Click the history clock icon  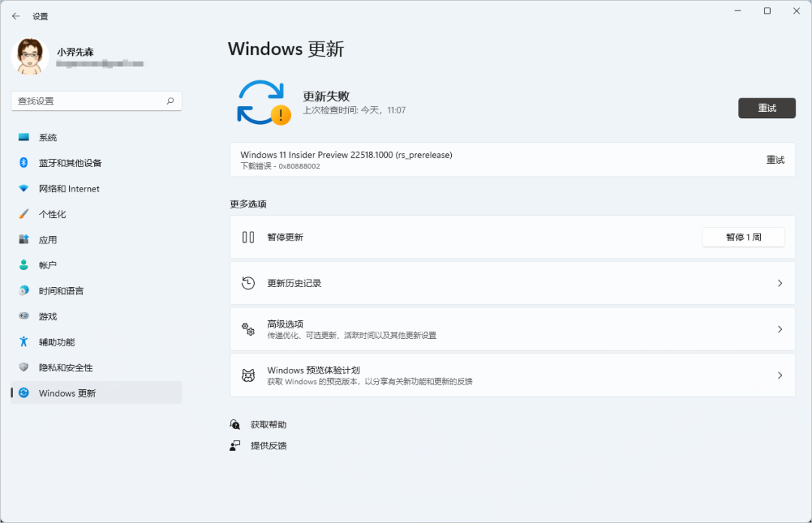click(248, 283)
